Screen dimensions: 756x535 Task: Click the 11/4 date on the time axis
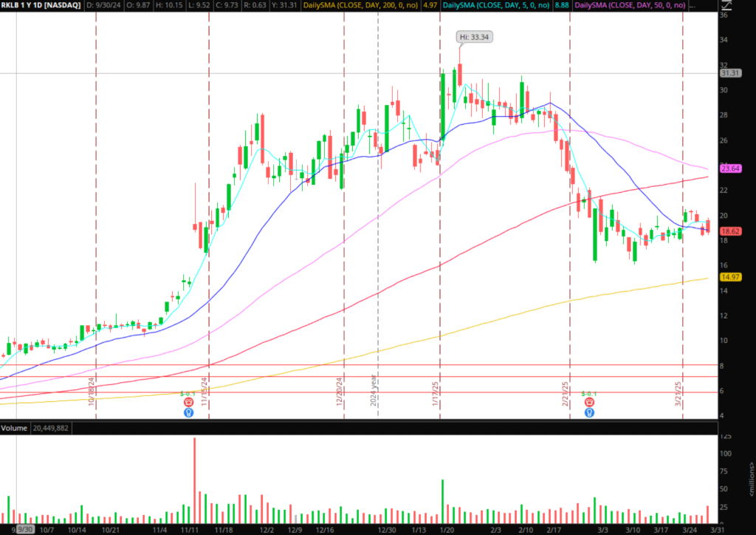159,530
